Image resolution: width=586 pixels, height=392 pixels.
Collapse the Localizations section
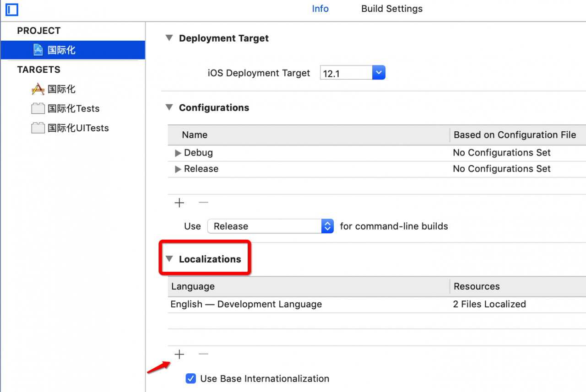(169, 259)
